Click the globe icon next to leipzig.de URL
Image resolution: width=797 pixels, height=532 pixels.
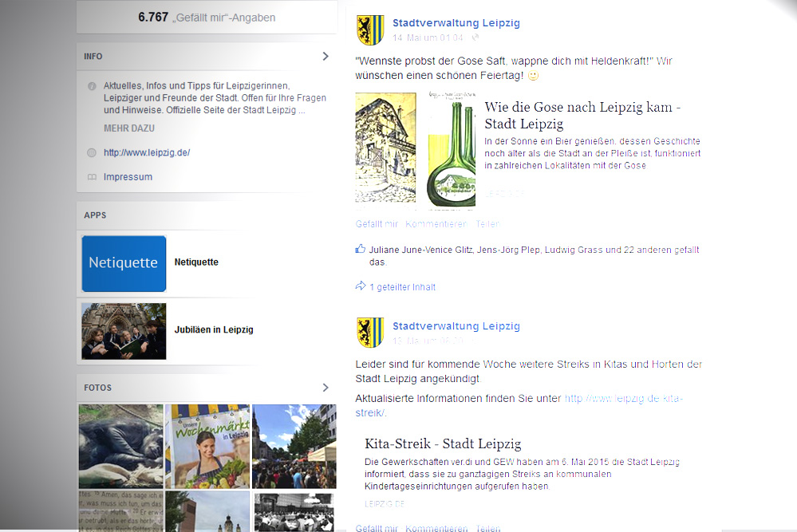(92, 152)
